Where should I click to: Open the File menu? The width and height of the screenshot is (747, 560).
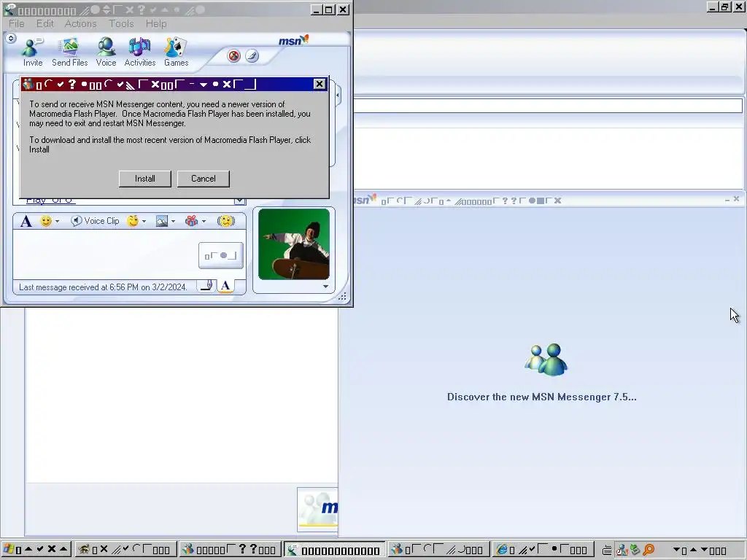tap(17, 23)
